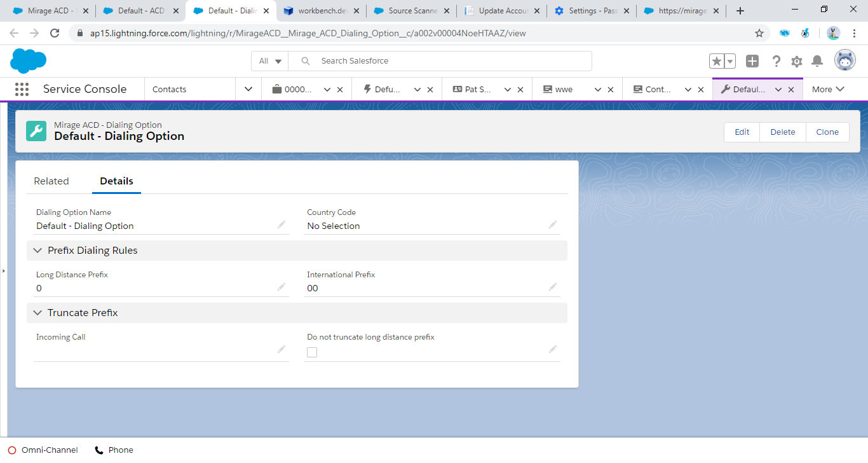This screenshot has width=868, height=463.
Task: Click the browser address bar URL
Action: tap(308, 33)
